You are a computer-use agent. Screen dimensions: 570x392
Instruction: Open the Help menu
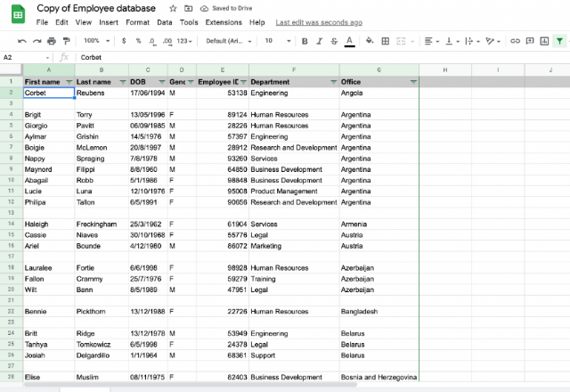click(257, 22)
